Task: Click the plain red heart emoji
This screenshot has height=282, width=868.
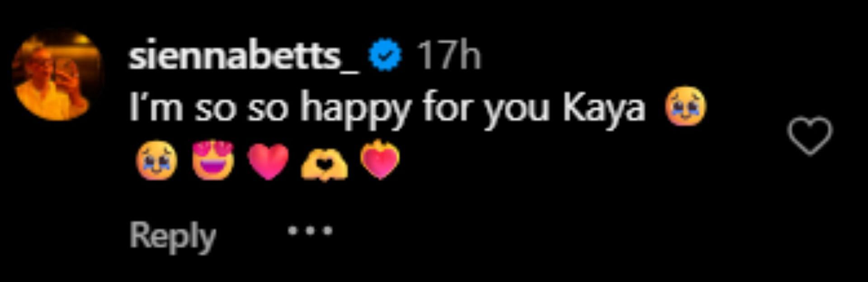Action: click(x=268, y=162)
